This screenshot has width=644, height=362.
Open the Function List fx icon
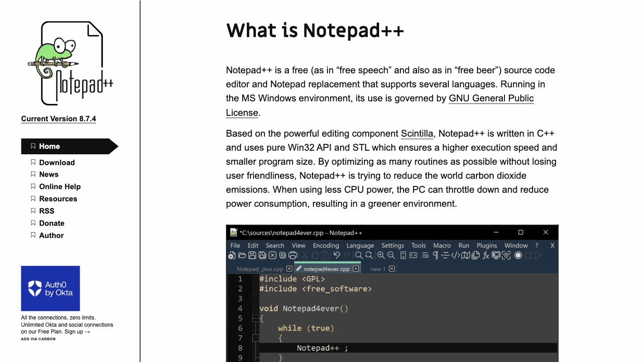(x=486, y=255)
